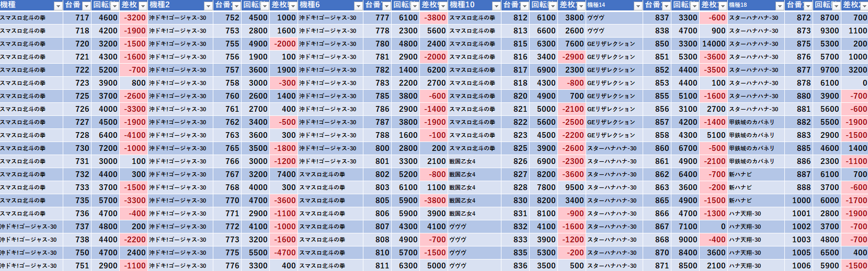Select the スターハナハナ-30 cell beside 台番 872
868x271 pixels.
(756, 18)
